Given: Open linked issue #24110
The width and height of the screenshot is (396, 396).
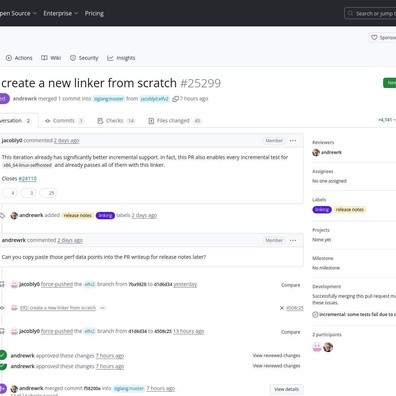Looking at the screenshot, I should tap(28, 179).
